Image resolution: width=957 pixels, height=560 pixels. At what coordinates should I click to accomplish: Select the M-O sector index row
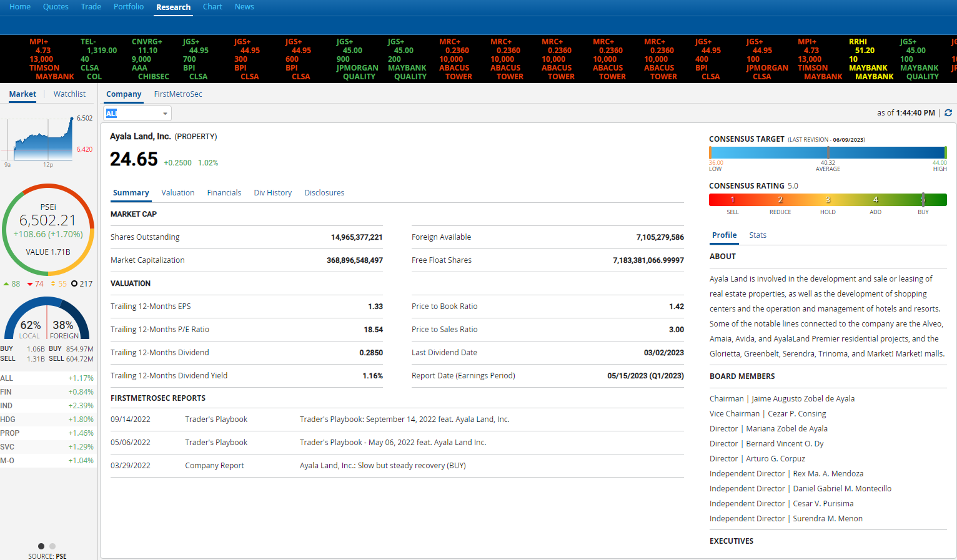point(47,461)
